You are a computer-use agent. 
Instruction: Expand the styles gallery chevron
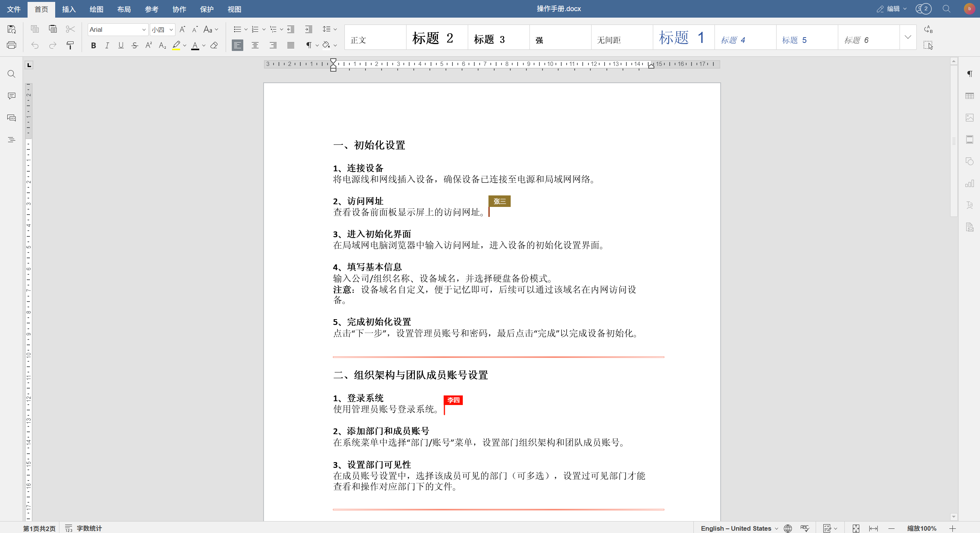[x=908, y=37]
